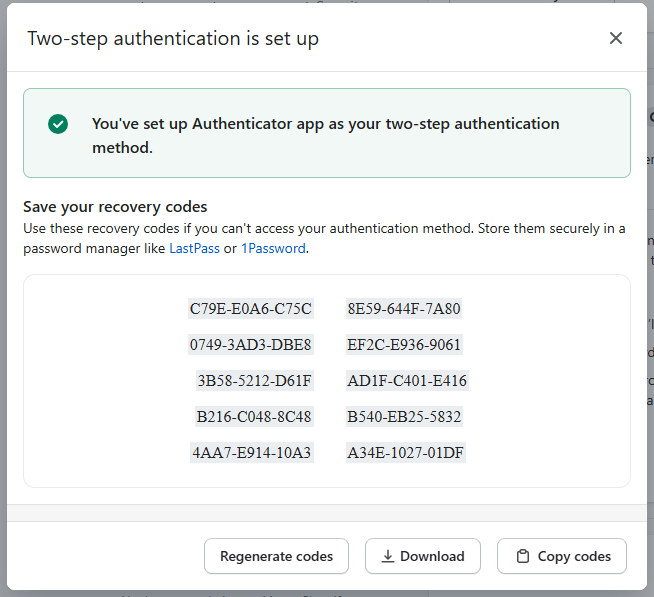Choose the A34E-1027-01DF code
This screenshot has width=654, height=597.
[406, 453]
